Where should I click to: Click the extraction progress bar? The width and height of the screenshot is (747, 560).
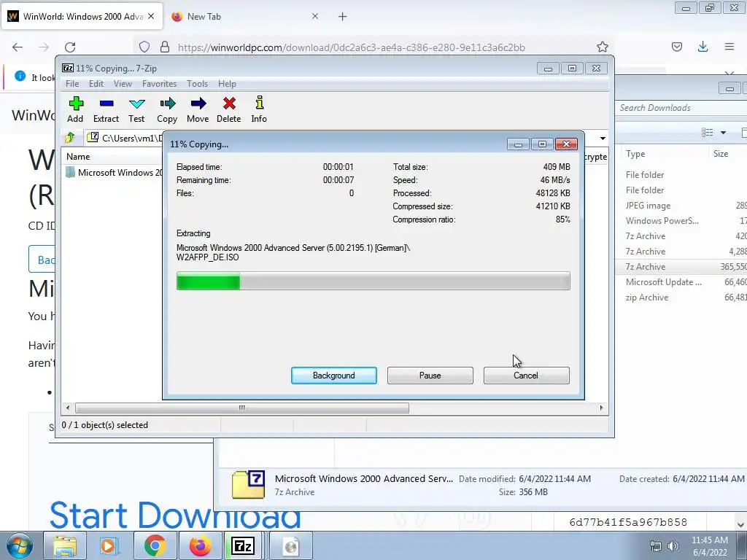coord(373,281)
